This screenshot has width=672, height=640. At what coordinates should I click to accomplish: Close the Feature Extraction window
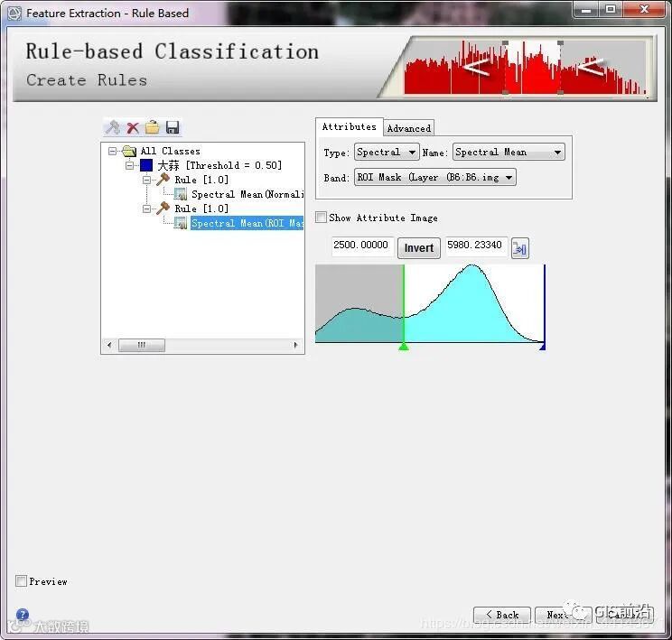pyautogui.click(x=644, y=9)
